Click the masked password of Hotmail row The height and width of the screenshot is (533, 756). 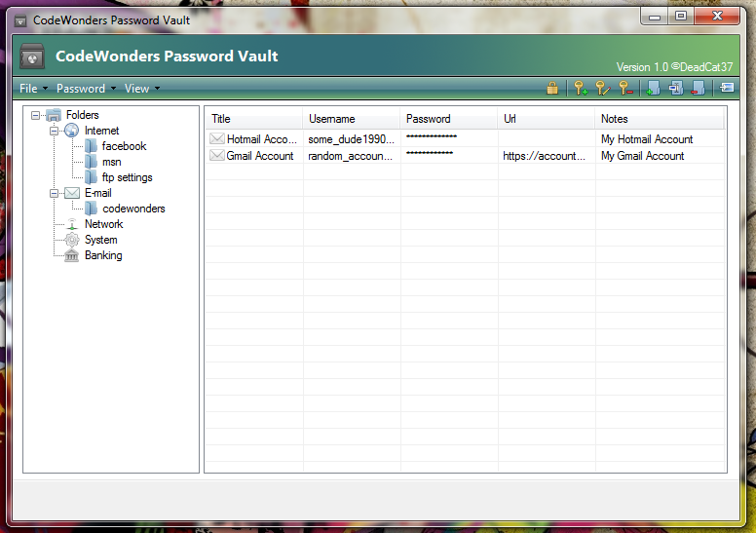[x=431, y=137]
